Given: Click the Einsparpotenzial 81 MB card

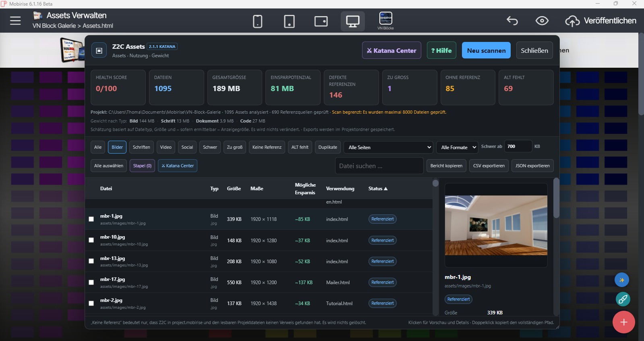Looking at the screenshot, I should 293,87.
